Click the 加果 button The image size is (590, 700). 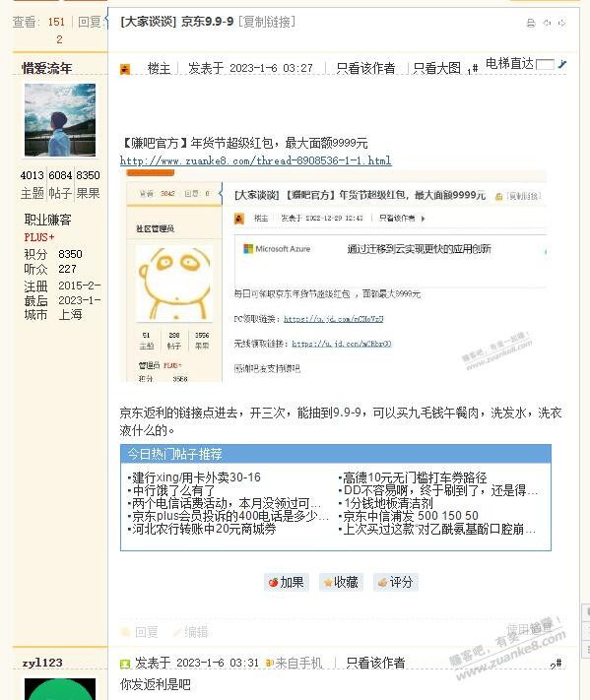pyautogui.click(x=287, y=582)
